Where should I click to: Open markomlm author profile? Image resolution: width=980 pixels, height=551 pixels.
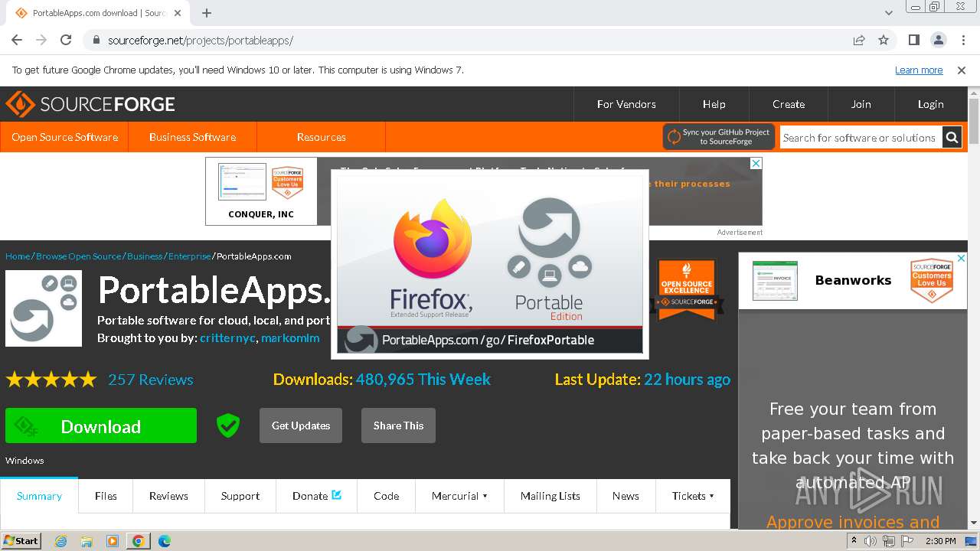[x=290, y=337]
